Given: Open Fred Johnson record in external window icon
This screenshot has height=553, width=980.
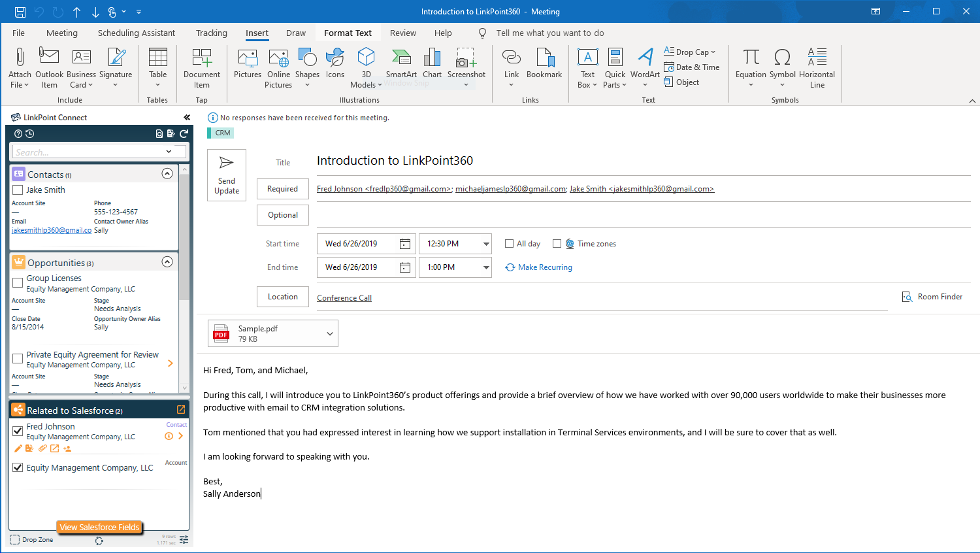Looking at the screenshot, I should pos(55,448).
